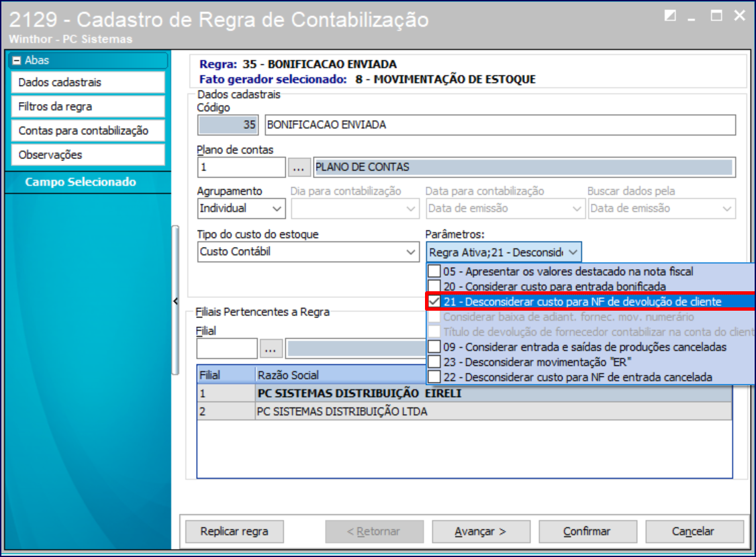Uncheck 21 - Desconsiderar custo para NF de devolução
The image size is (756, 557).
(x=434, y=301)
